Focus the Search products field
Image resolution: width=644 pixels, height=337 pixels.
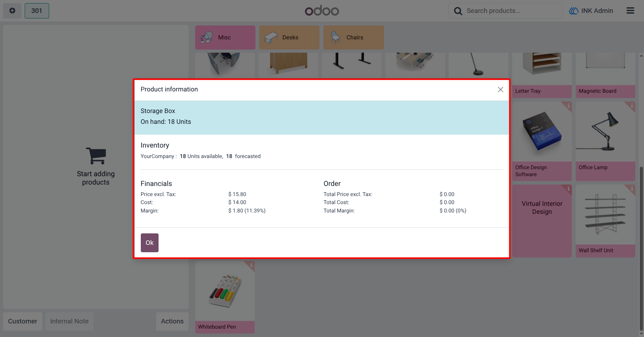click(x=505, y=11)
